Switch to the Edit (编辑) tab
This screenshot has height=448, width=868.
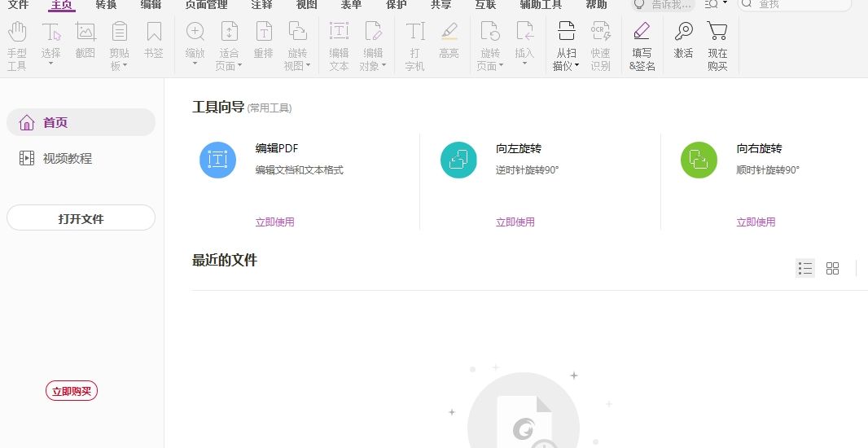pos(151,4)
